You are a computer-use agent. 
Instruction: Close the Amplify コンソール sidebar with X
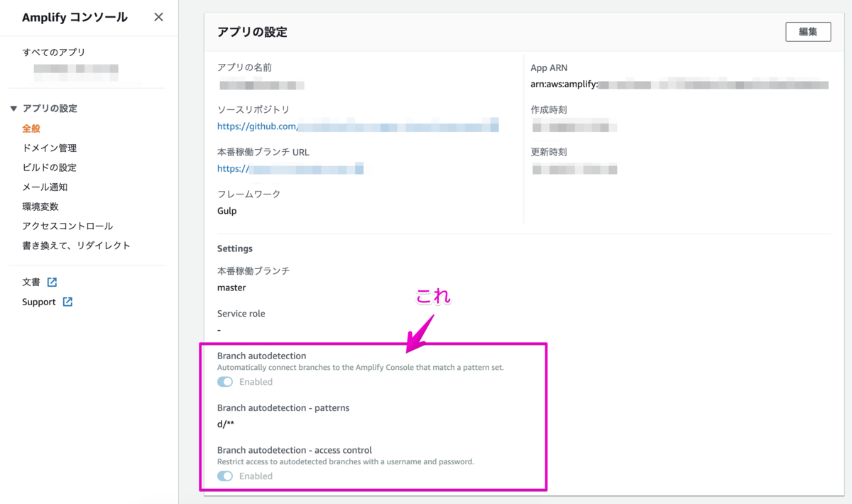[158, 16]
